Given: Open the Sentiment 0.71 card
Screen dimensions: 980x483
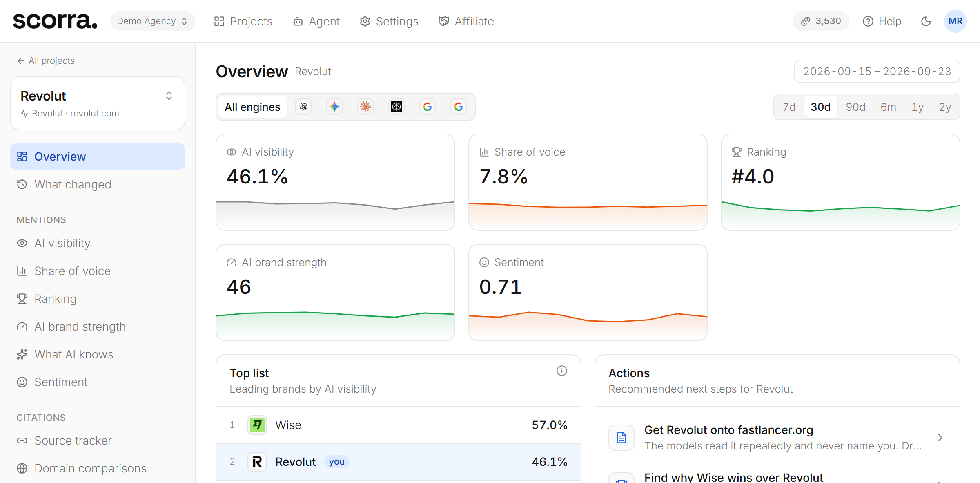Looking at the screenshot, I should click(x=588, y=293).
